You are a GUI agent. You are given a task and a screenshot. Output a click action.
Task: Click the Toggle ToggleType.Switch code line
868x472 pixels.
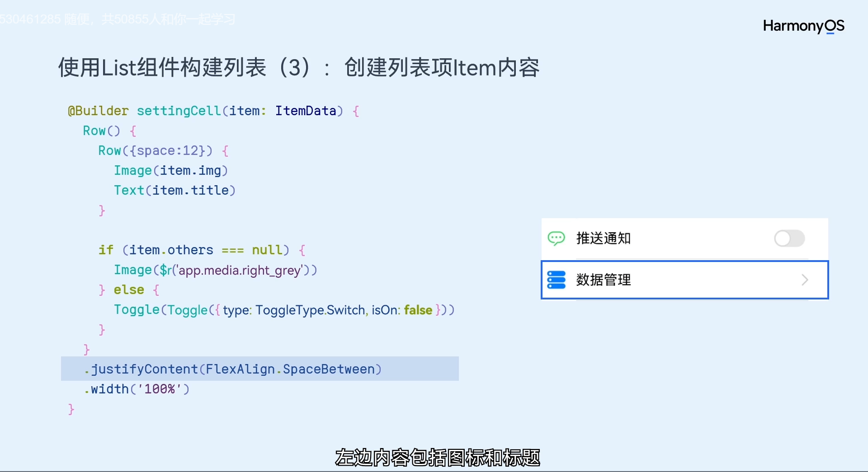coord(283,310)
